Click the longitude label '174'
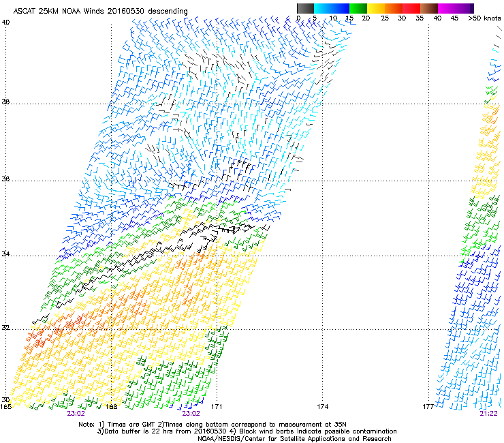The height and width of the screenshot is (443, 504). [322, 407]
